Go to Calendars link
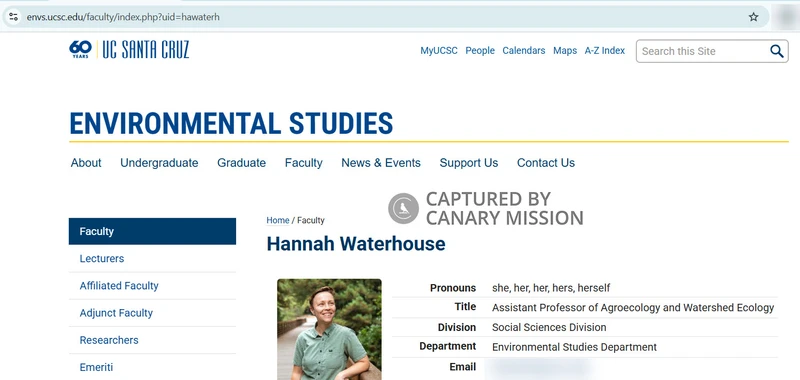The image size is (800, 380). pos(524,50)
